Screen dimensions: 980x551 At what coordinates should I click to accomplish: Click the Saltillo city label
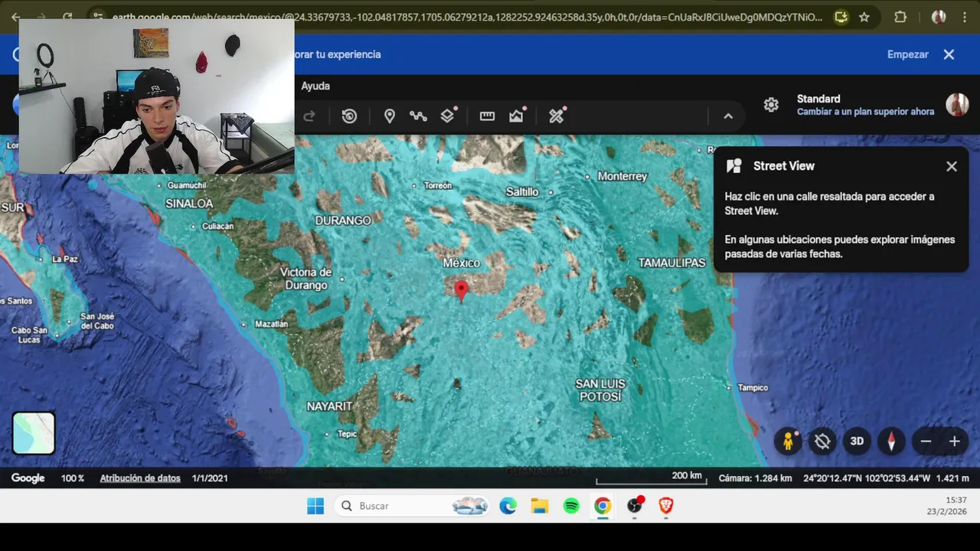522,192
